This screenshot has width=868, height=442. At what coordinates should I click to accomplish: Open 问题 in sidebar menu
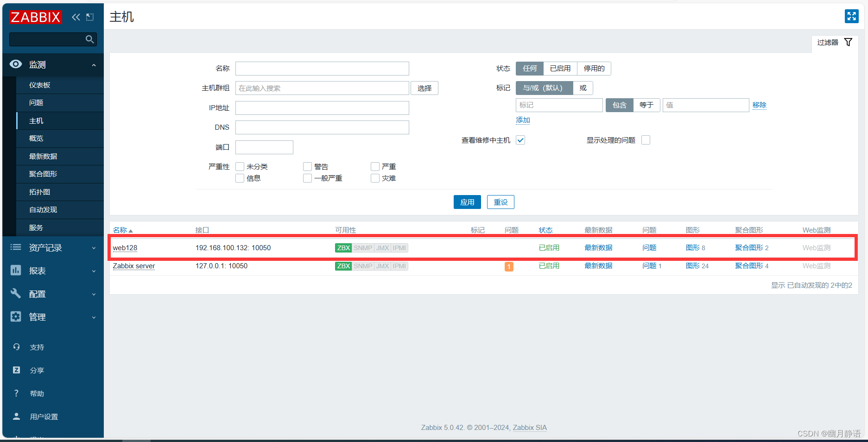[60, 103]
